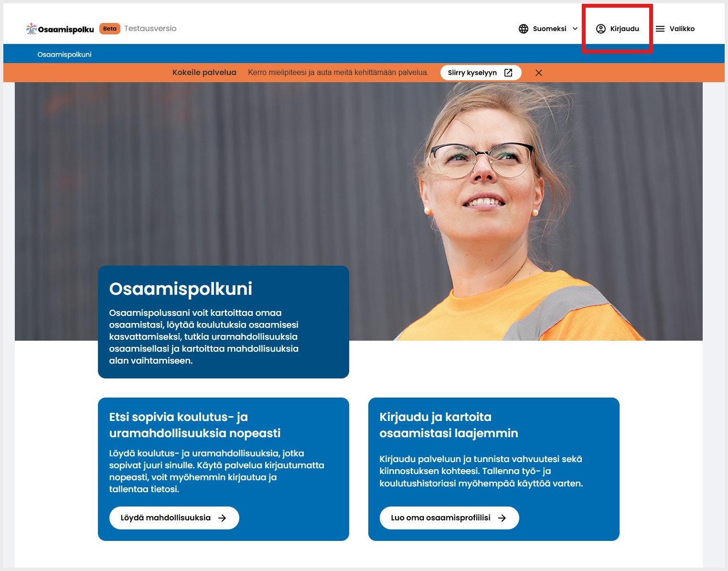Select the Osaamispolkuni navigation tab
Image resolution: width=728 pixels, height=571 pixels.
[64, 54]
